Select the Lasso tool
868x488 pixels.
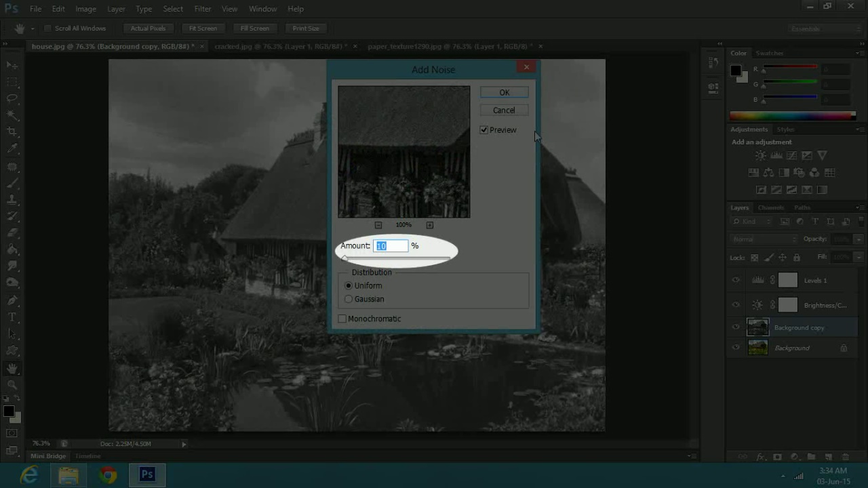pyautogui.click(x=12, y=98)
